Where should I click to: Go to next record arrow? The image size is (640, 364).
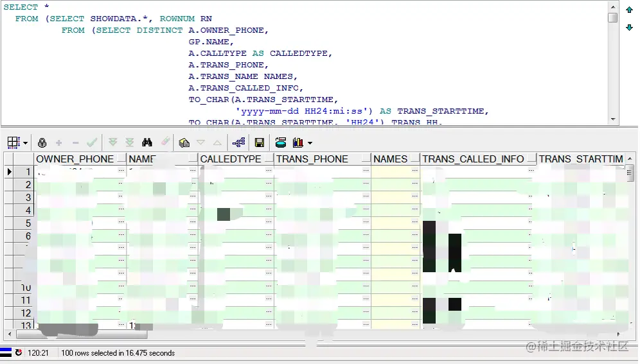pyautogui.click(x=201, y=143)
